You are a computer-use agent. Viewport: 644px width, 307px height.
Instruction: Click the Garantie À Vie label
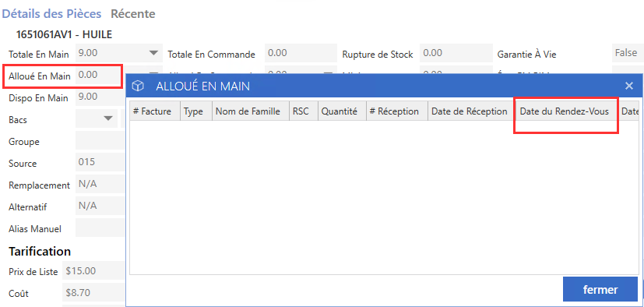(x=527, y=55)
